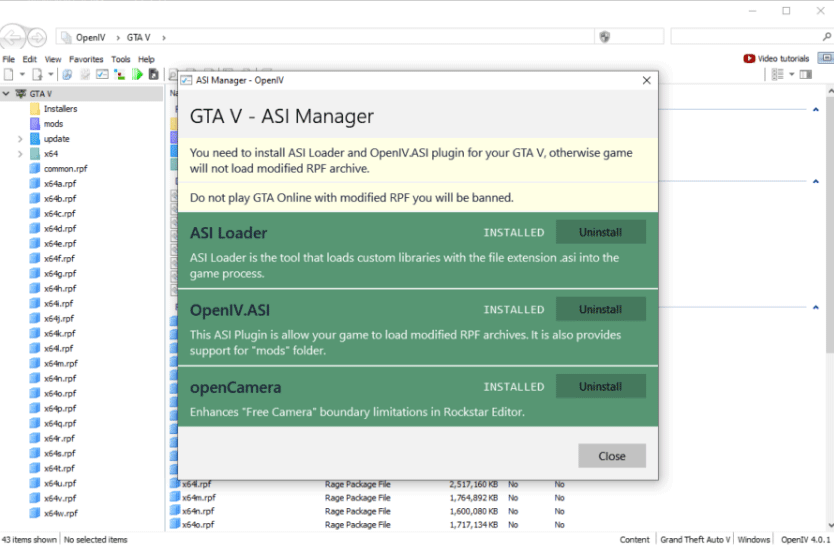Open the dropdown arrow beside the second document icon

[x=51, y=74]
